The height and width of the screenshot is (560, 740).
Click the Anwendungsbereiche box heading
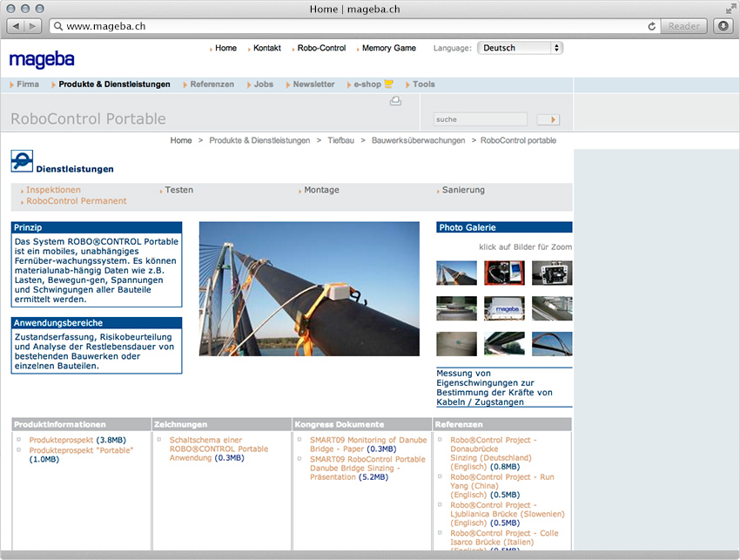(97, 323)
